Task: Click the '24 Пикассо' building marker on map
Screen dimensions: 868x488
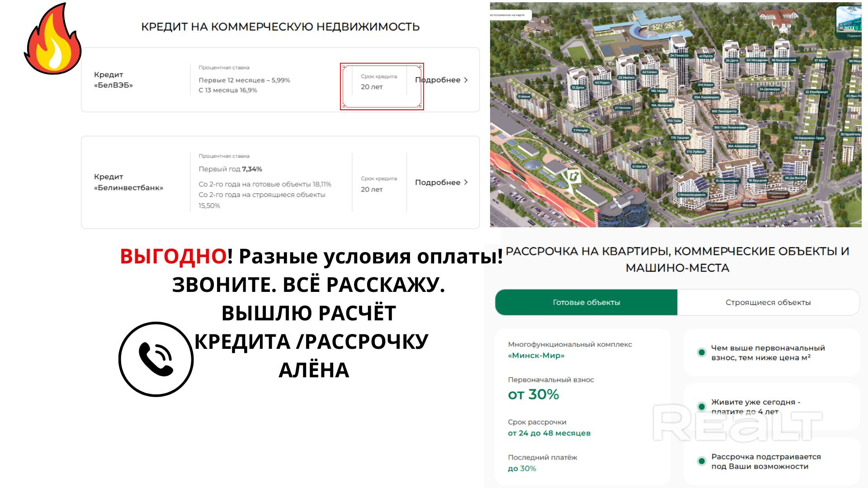Action: pyautogui.click(x=679, y=56)
